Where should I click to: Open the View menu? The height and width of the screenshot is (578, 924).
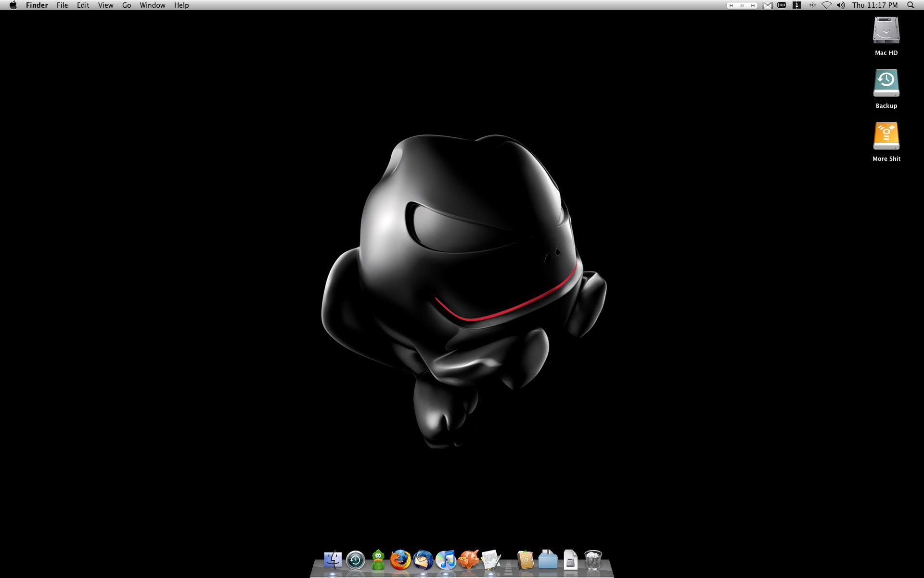pyautogui.click(x=105, y=5)
